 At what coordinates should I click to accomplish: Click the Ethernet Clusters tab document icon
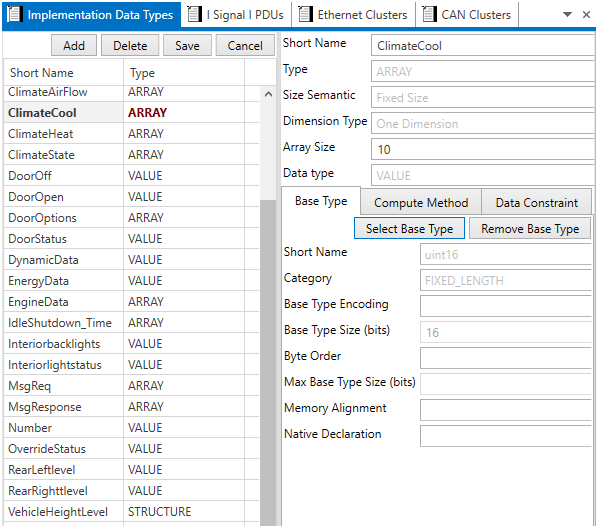tap(305, 14)
